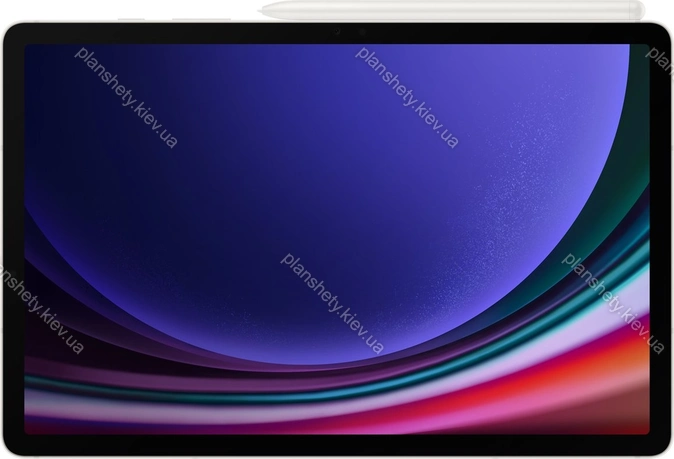Click the right-middle planshety.kiev.ua watermark

[613, 302]
